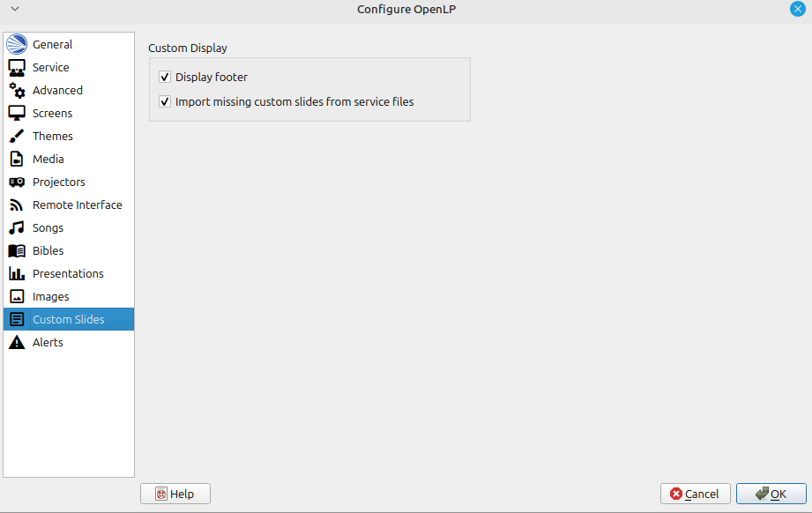Open the Images settings page
This screenshot has width=812, height=513.
point(50,297)
